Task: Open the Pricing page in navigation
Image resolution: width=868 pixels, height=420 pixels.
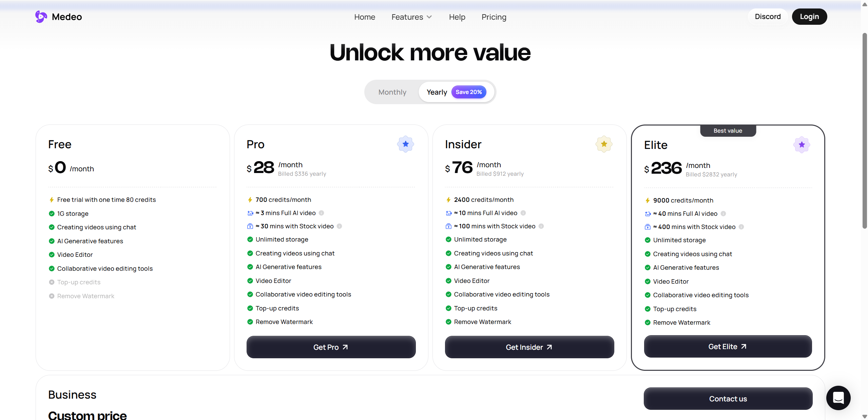Action: 494,17
